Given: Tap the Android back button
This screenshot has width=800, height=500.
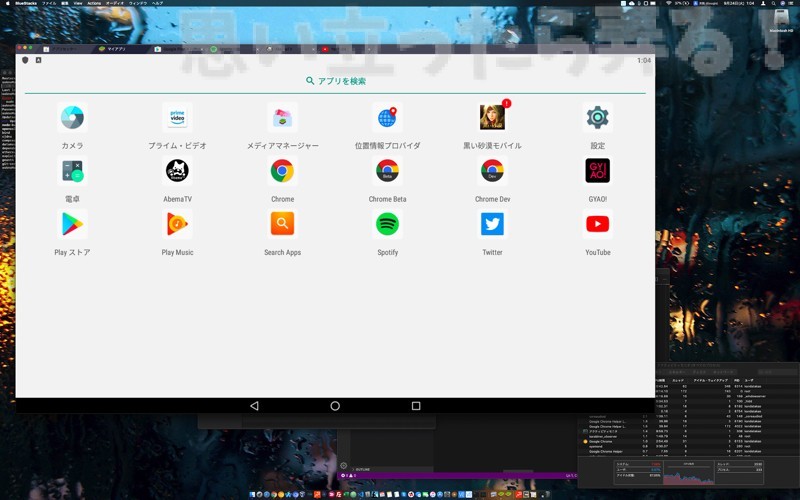Looking at the screenshot, I should coord(254,406).
